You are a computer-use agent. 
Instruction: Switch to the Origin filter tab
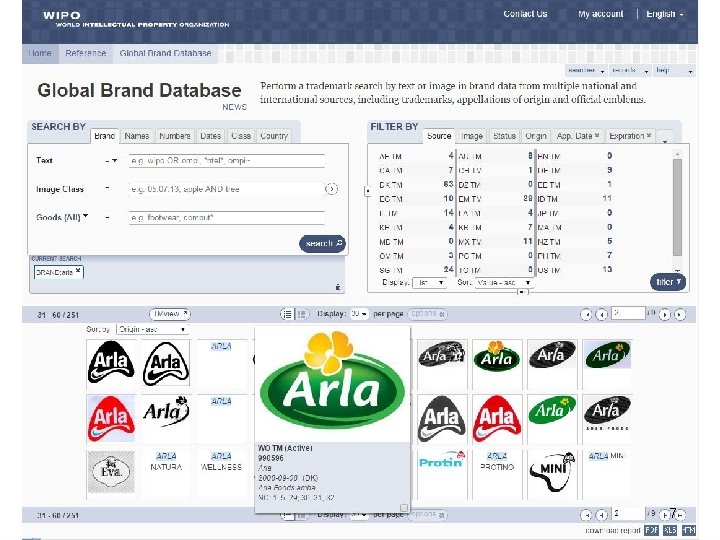point(535,136)
